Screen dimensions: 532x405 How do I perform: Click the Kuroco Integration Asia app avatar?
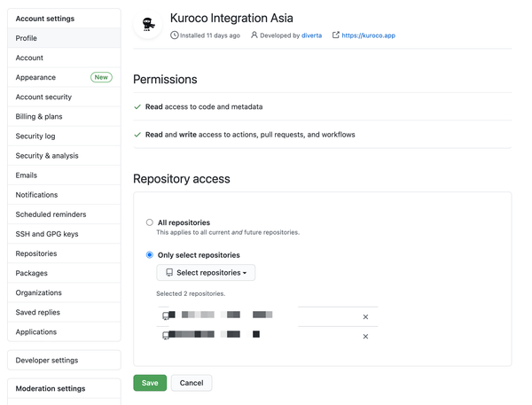tap(148, 25)
